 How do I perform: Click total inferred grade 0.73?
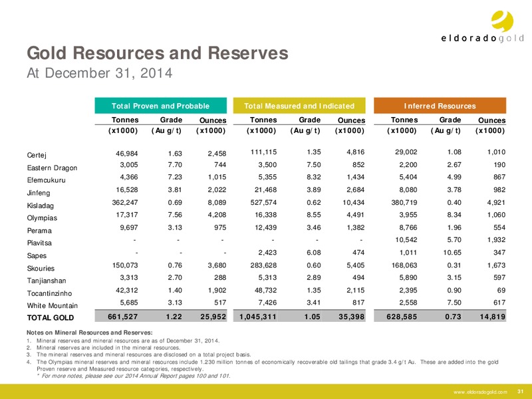(x=454, y=317)
